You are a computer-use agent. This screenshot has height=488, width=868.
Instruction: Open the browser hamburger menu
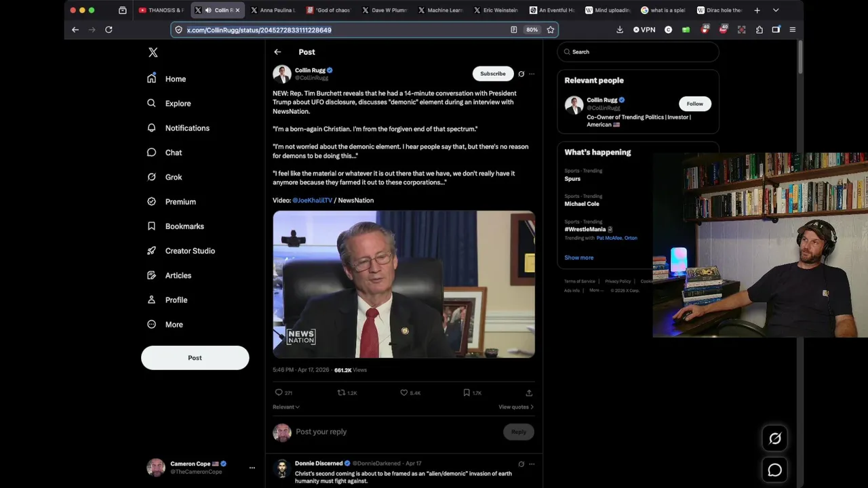coord(792,30)
